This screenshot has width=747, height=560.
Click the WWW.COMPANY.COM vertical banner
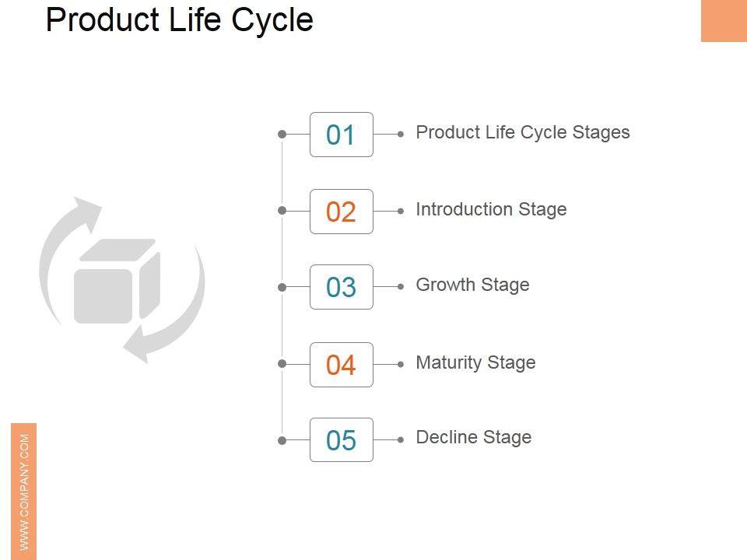[24, 491]
